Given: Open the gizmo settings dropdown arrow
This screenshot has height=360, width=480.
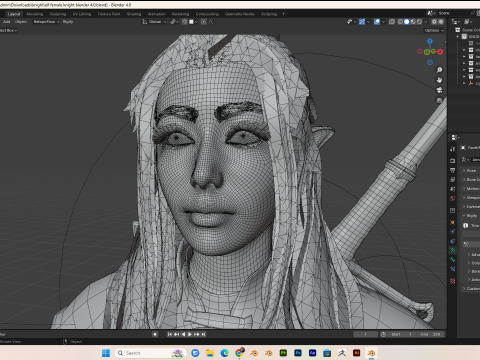Looking at the screenshot, I should click(x=368, y=22).
